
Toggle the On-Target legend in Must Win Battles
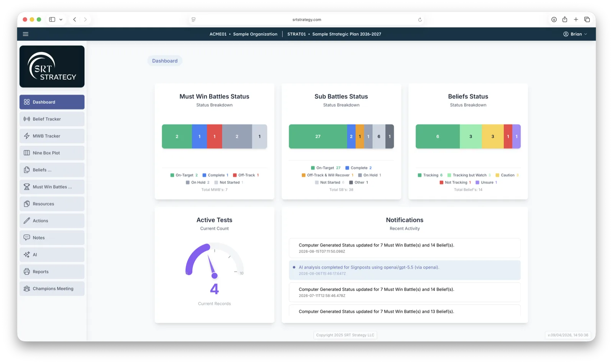pyautogui.click(x=184, y=175)
